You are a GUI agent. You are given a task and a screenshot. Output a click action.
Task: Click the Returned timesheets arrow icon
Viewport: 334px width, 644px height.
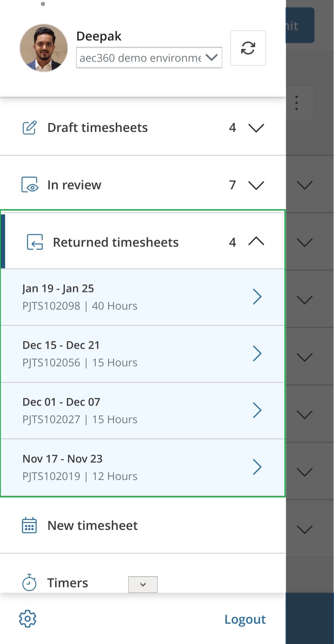pos(35,242)
